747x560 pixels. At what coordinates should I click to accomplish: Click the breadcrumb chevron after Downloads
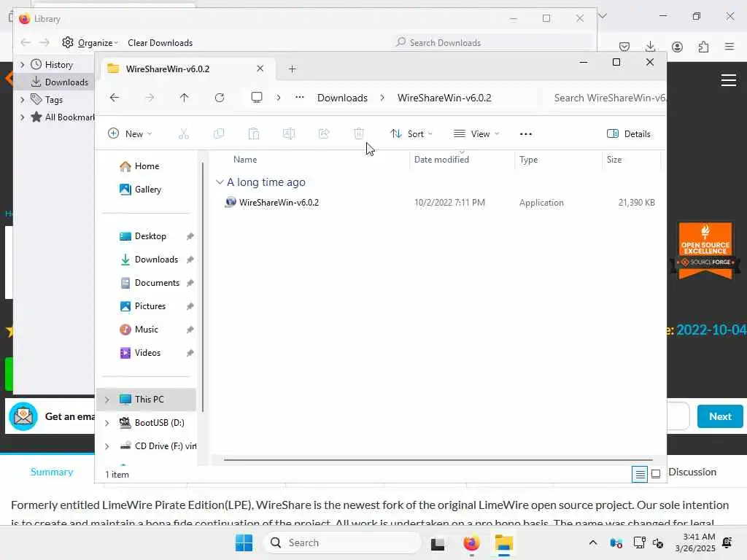click(382, 98)
